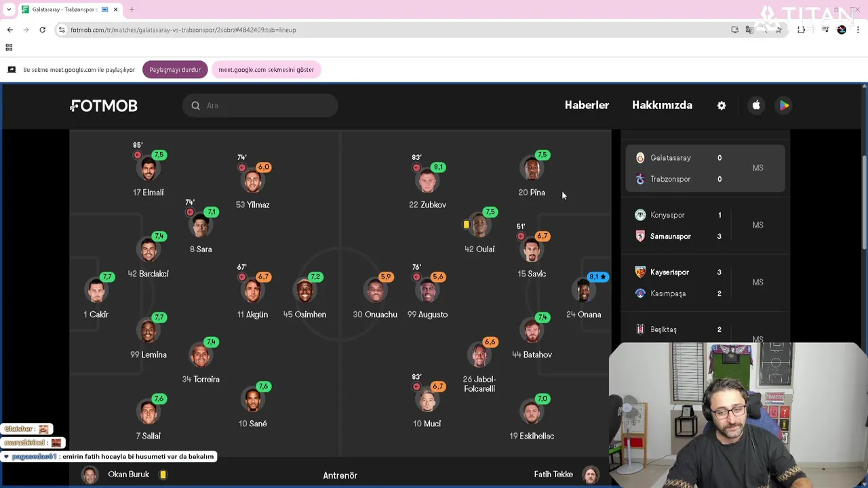Select player 26 Jabol-Folcarelli
This screenshot has height=488, width=868.
pyautogui.click(x=479, y=366)
